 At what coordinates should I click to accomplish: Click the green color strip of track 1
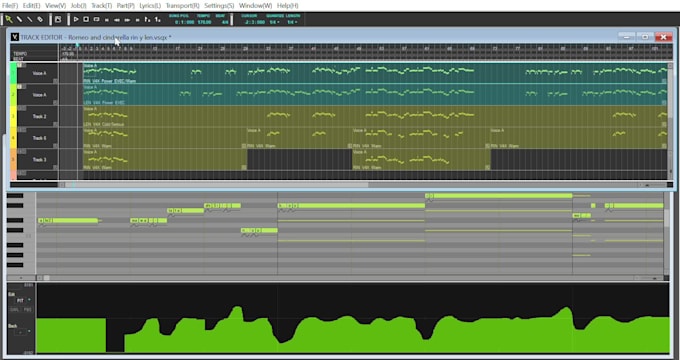click(x=13, y=73)
